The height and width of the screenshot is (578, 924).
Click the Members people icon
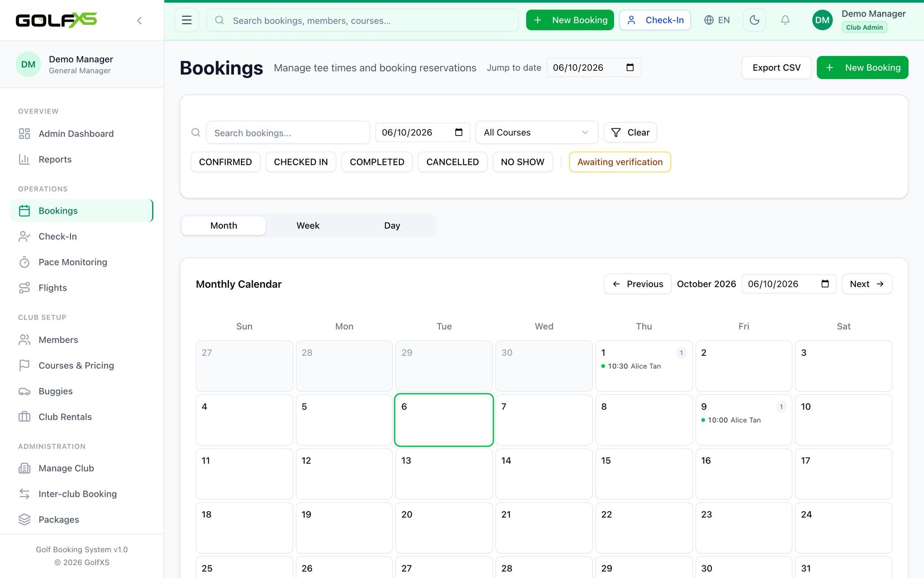pyautogui.click(x=24, y=340)
